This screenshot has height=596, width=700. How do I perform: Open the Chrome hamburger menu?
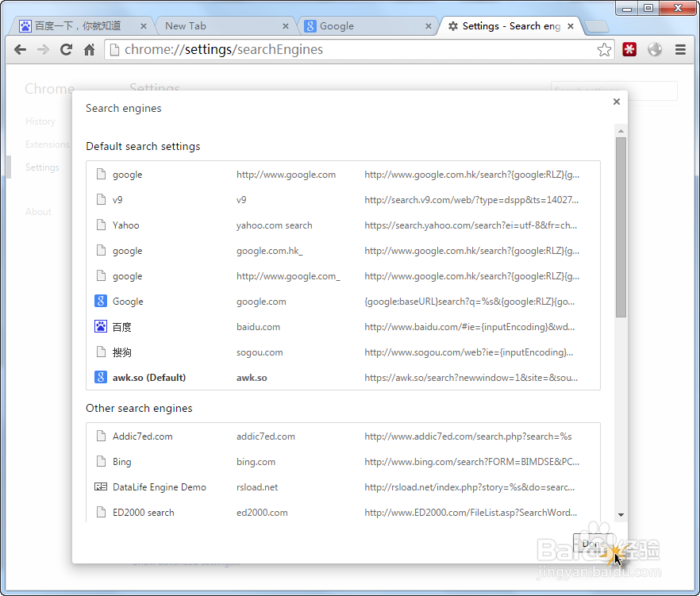(x=680, y=49)
